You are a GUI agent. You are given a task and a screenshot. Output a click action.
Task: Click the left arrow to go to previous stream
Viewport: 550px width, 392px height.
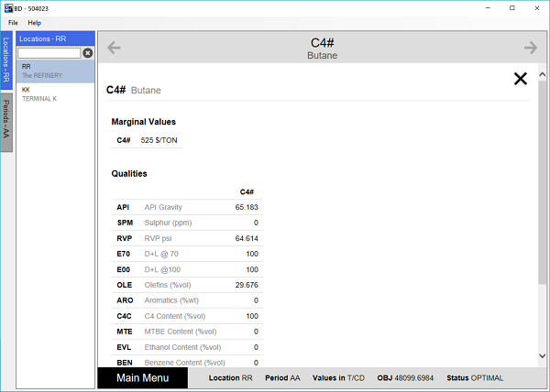point(115,48)
